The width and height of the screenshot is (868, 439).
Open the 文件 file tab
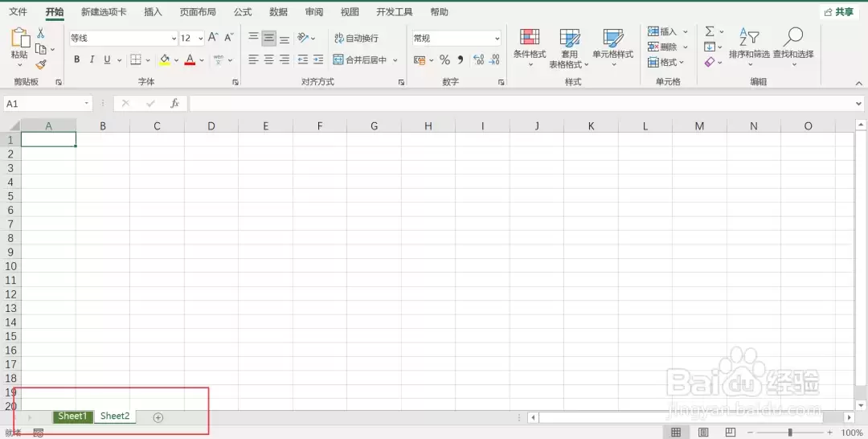coord(18,11)
